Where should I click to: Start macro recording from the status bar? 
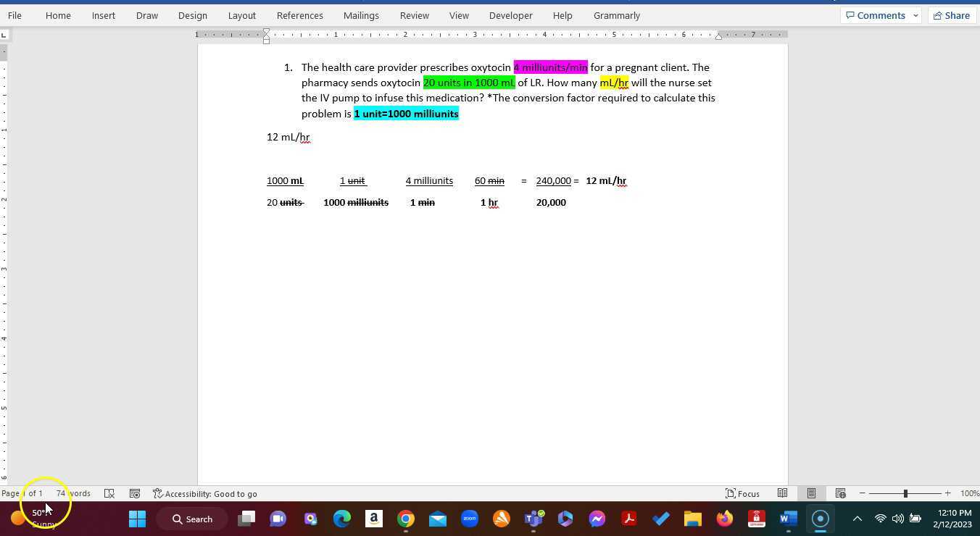point(135,493)
